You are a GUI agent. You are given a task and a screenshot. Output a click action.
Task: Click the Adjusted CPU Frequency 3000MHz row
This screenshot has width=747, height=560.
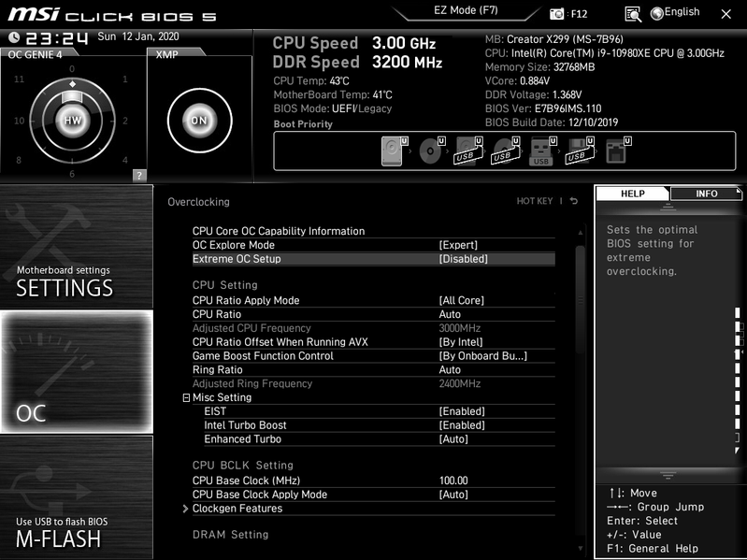click(374, 328)
